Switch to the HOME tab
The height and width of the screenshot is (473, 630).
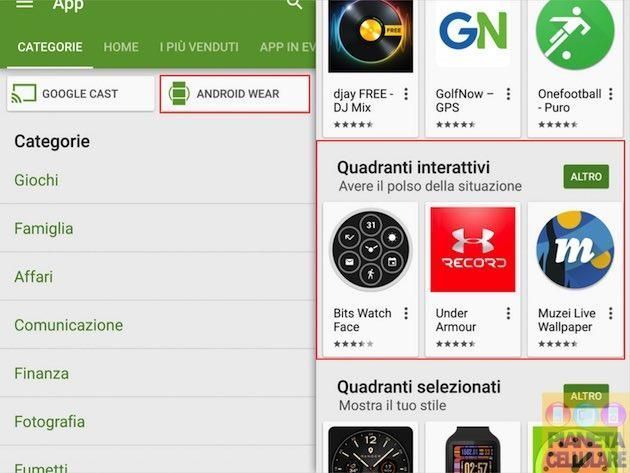pyautogui.click(x=121, y=47)
